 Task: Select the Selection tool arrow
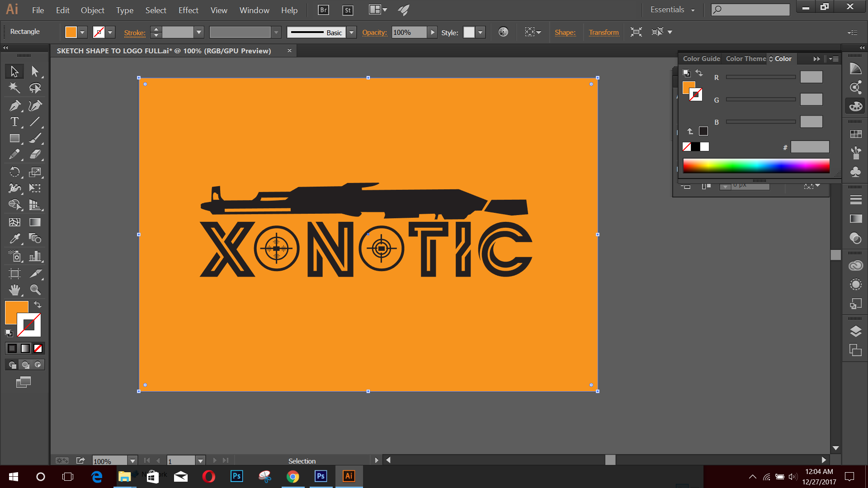pos(14,71)
